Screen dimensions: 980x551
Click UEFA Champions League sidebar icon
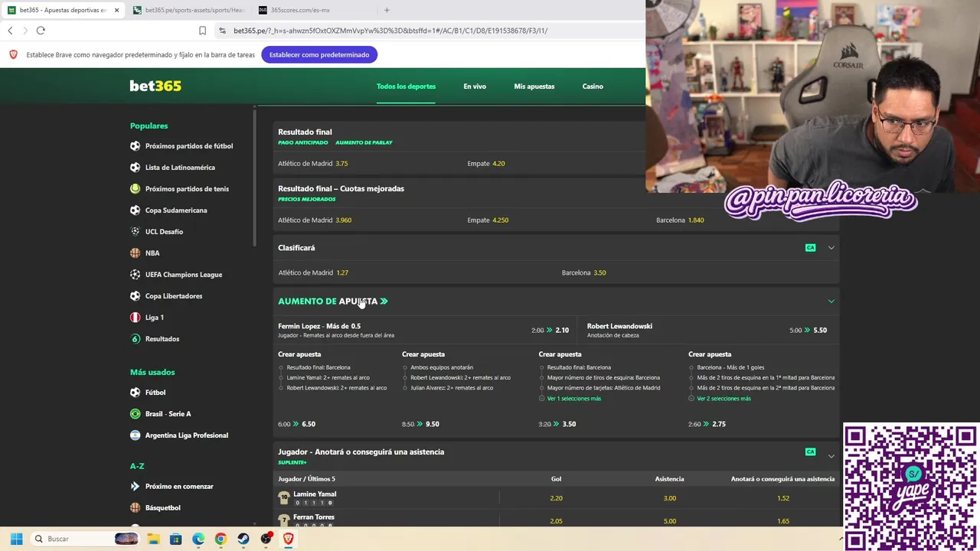click(136, 275)
